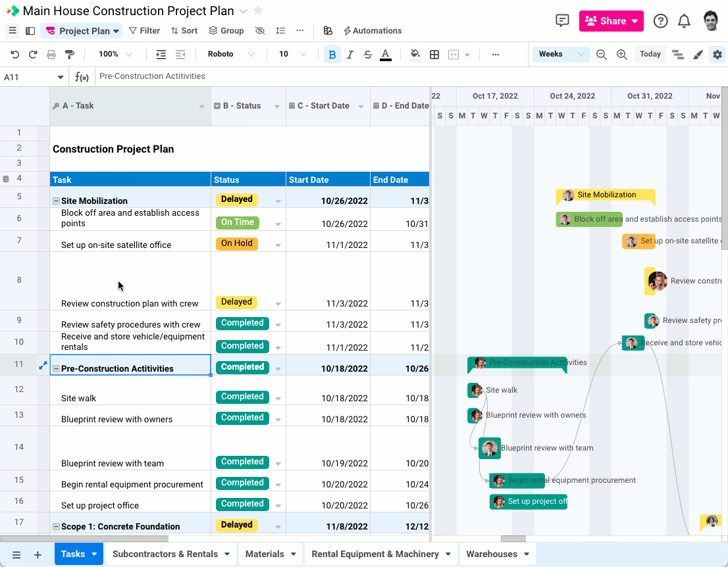Open the hamburger menu beside Project Plan
728x567 pixels.
[13, 31]
